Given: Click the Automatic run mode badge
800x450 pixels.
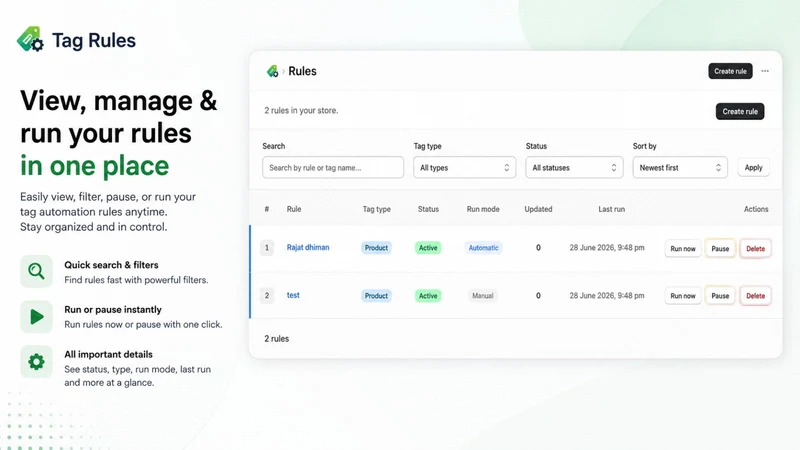Looking at the screenshot, I should 483,248.
